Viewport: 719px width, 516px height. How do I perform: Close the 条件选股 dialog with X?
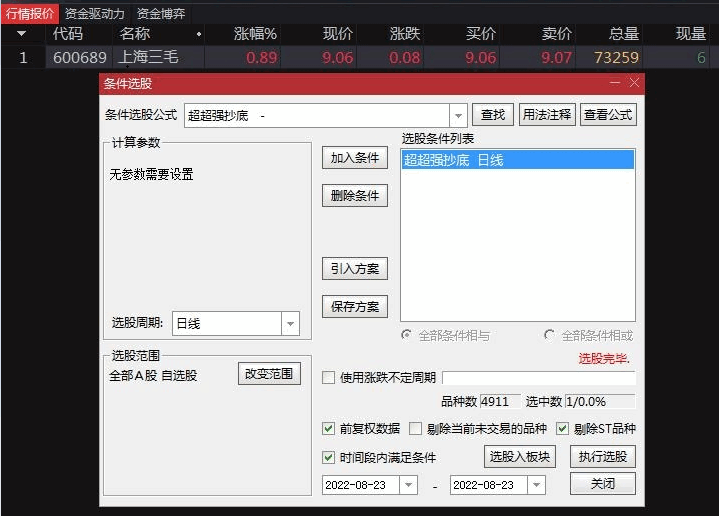634,83
